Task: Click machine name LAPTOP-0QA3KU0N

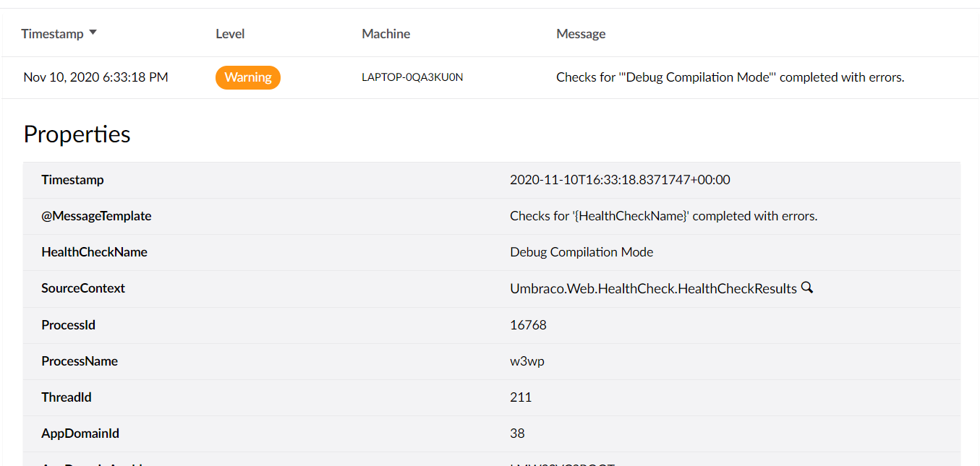Action: click(412, 77)
